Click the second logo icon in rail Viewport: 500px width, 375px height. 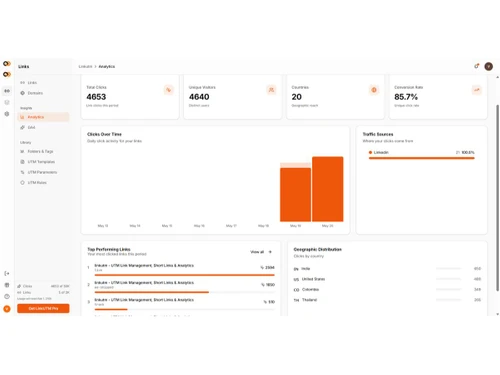tap(7, 74)
